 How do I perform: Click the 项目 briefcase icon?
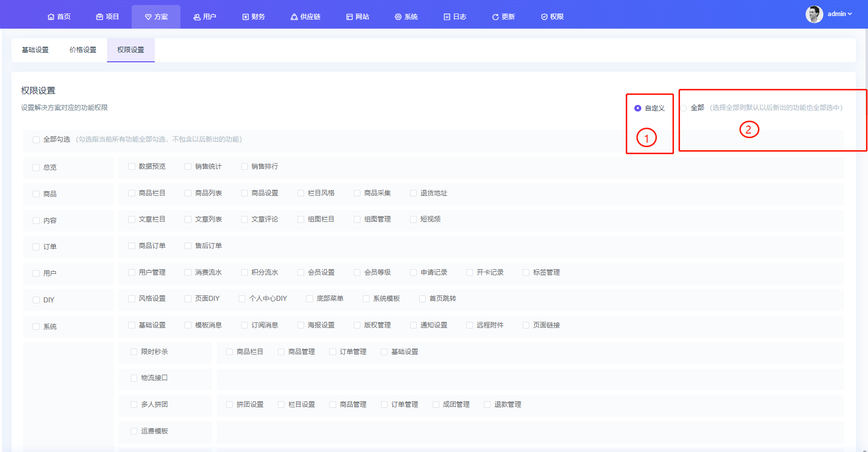[100, 17]
